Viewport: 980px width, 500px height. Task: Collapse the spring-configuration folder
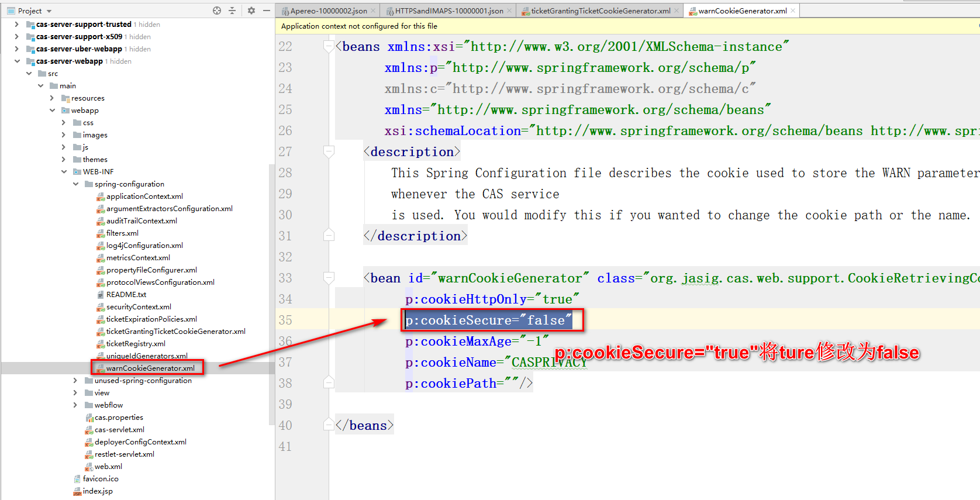pyautogui.click(x=75, y=184)
